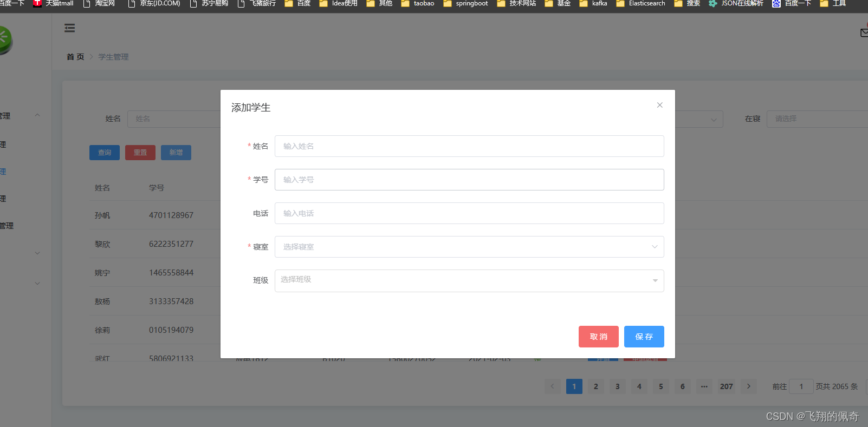Click the 首页 breadcrumb link
This screenshot has height=427, width=868.
75,57
